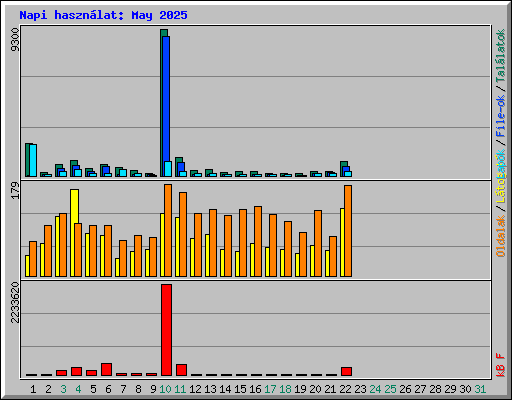Click day label '20' on the x-axis
Viewport: 512px width, 400px height.
click(316, 389)
